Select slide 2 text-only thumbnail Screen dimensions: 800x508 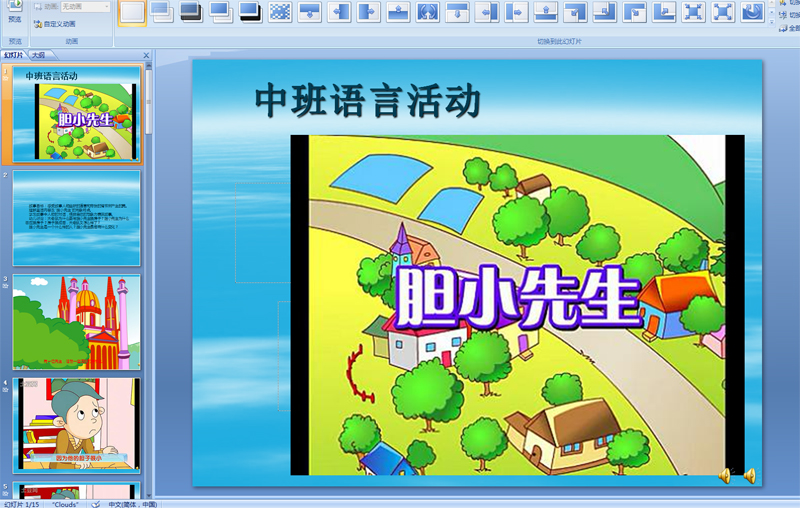coord(77,218)
